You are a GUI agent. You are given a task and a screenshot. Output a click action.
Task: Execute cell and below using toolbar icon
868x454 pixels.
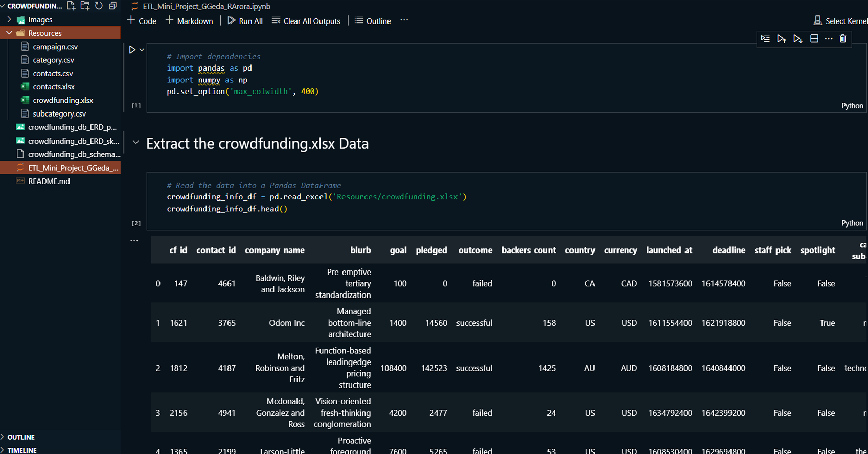[x=797, y=39]
